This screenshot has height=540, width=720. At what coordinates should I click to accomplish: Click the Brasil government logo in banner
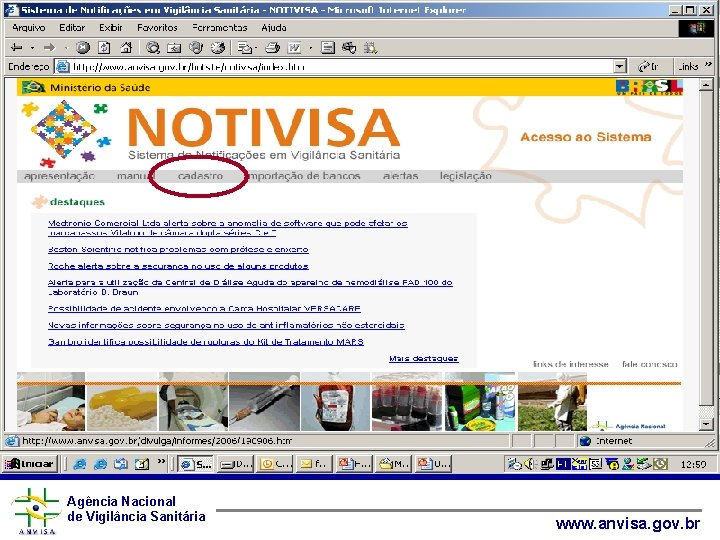[x=649, y=87]
